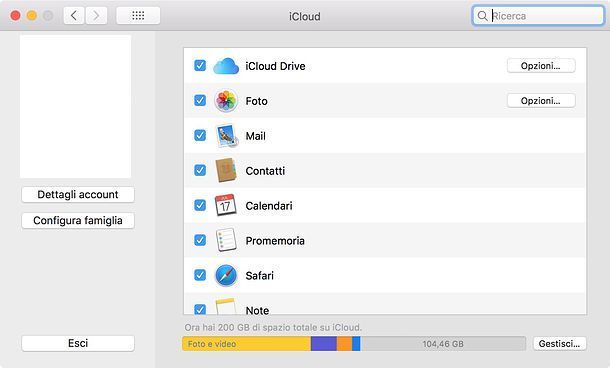610x368 pixels.
Task: Click the Contatti address book icon
Action: tap(226, 170)
